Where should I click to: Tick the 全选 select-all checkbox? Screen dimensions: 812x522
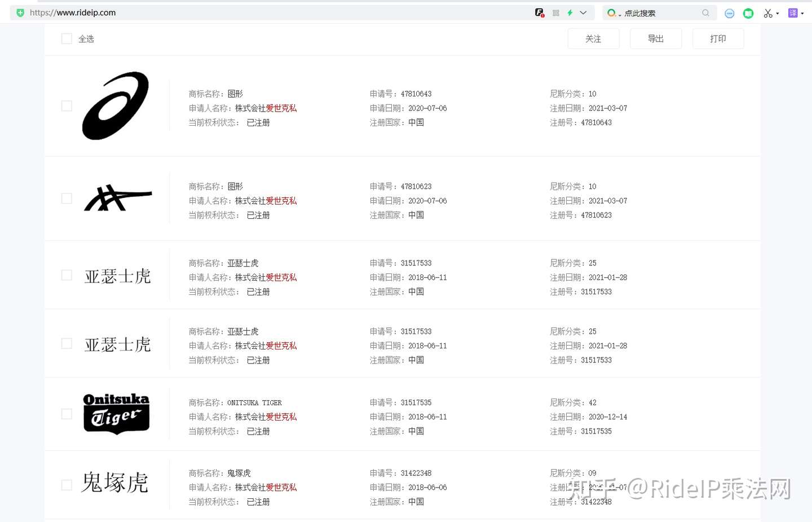(x=67, y=38)
